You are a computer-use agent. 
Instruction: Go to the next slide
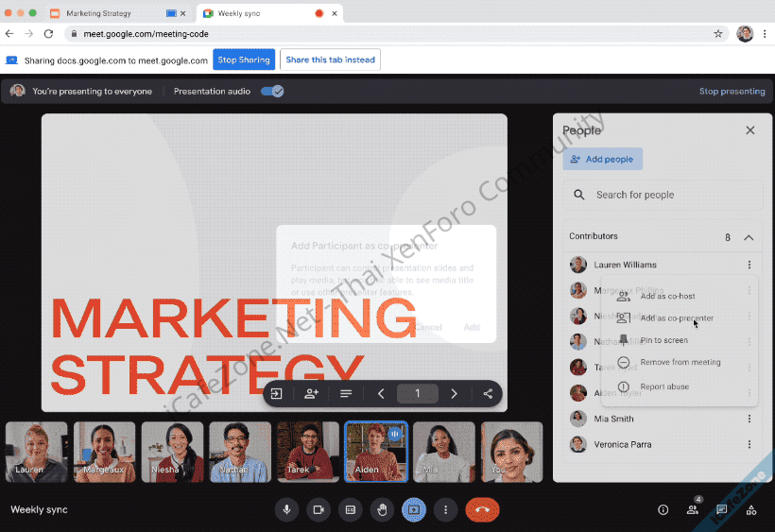click(454, 394)
